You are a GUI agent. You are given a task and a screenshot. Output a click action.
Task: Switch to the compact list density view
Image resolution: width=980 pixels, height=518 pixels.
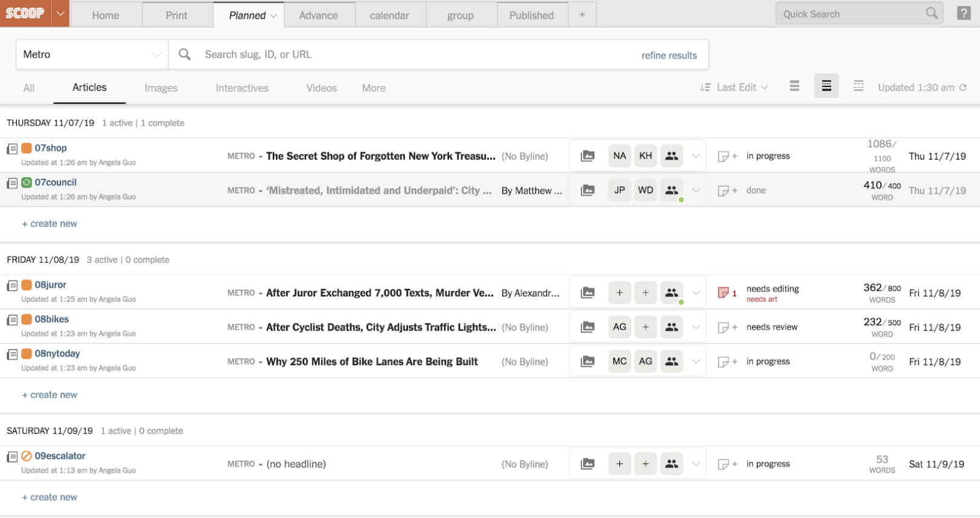[794, 87]
